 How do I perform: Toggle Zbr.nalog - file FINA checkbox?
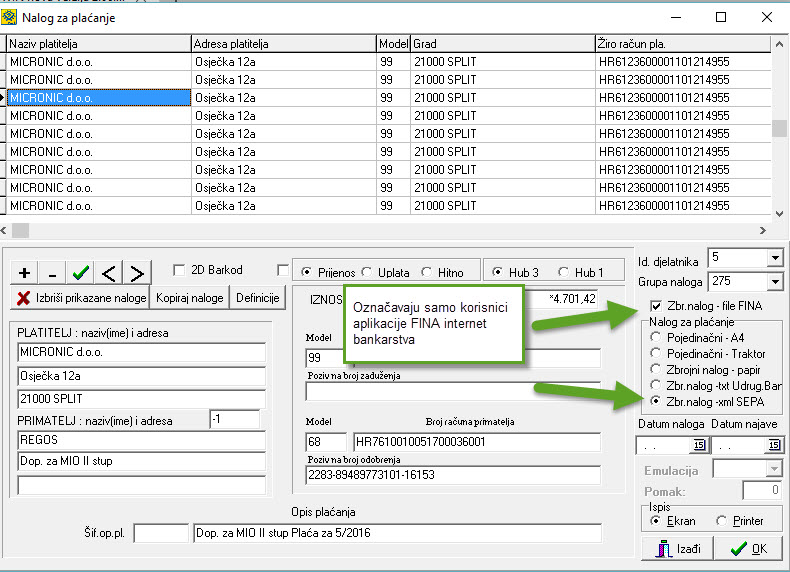tap(656, 306)
